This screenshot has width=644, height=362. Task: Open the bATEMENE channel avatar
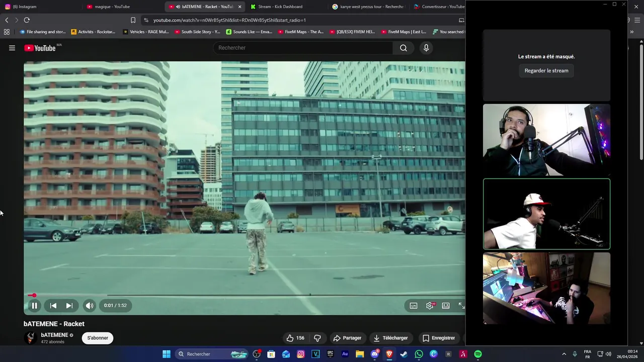tap(31, 338)
